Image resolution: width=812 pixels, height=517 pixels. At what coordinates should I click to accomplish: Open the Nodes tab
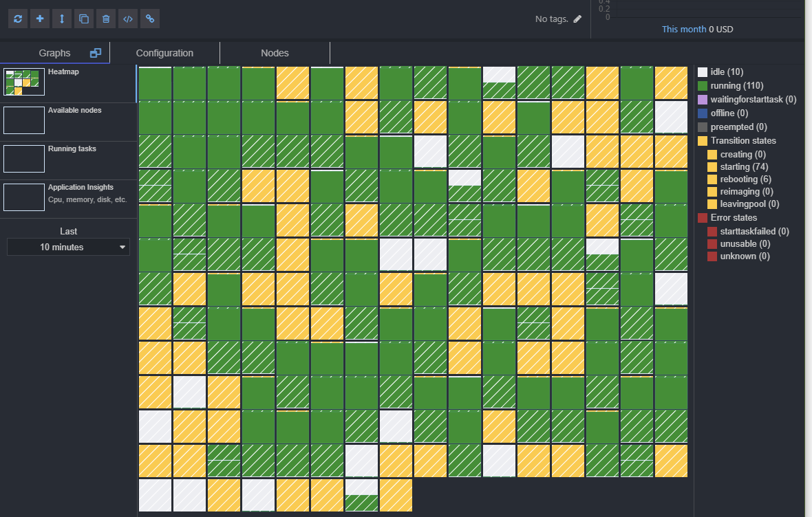(275, 52)
